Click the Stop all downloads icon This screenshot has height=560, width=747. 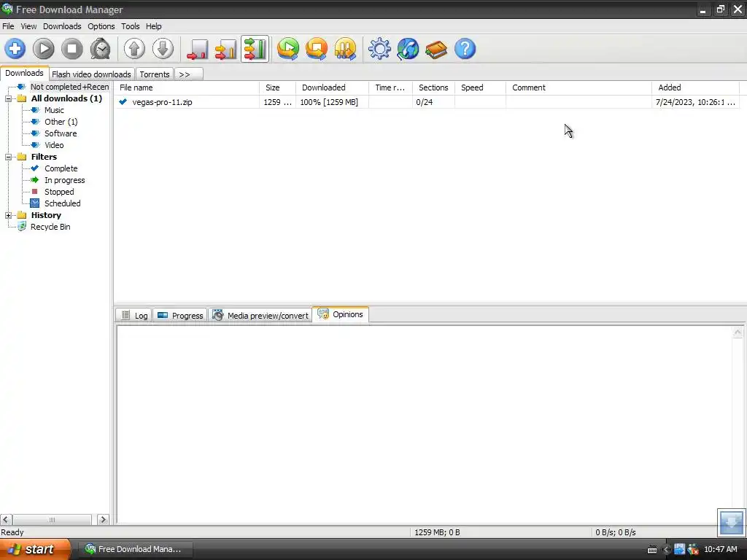pyautogui.click(x=317, y=49)
